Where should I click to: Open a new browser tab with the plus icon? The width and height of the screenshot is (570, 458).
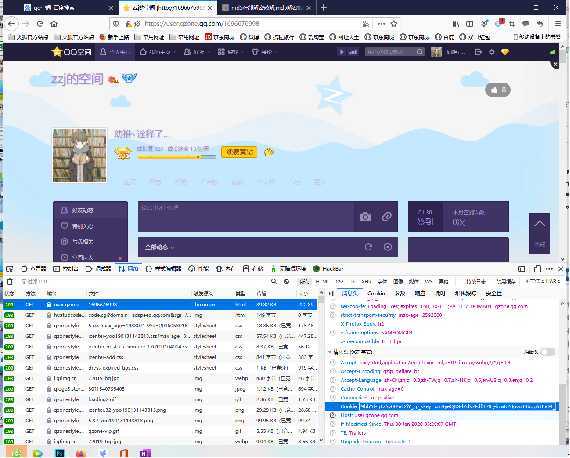coord(324,8)
